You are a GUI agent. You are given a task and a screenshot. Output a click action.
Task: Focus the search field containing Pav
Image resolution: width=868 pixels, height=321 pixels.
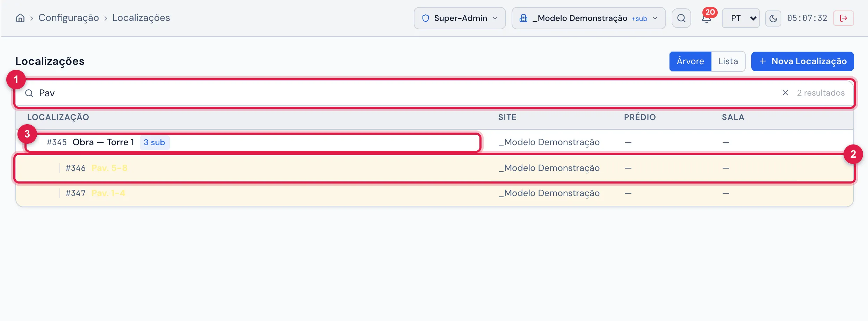435,93
